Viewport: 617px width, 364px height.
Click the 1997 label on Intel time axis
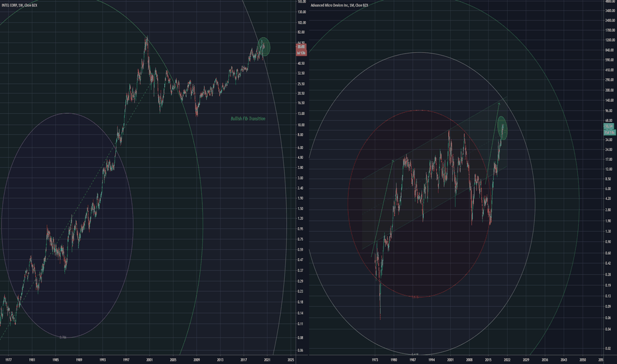pyautogui.click(x=126, y=359)
